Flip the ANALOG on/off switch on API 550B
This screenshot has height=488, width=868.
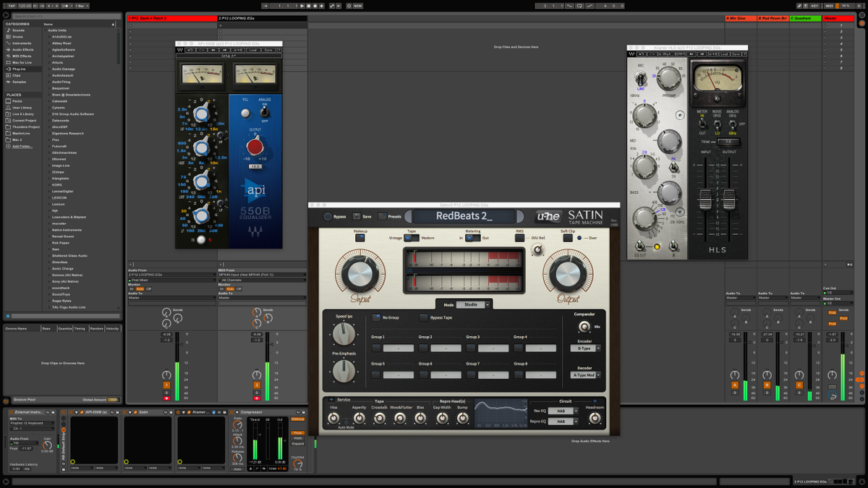[265, 113]
